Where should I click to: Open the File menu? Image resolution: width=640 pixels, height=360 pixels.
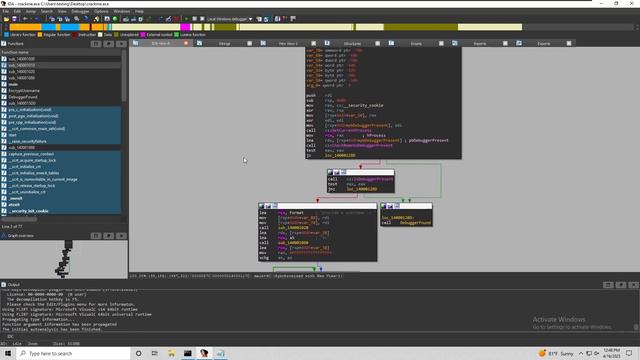tap(6, 11)
